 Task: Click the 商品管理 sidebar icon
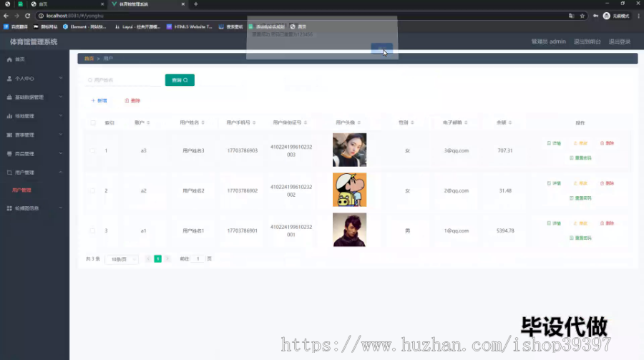[9, 154]
